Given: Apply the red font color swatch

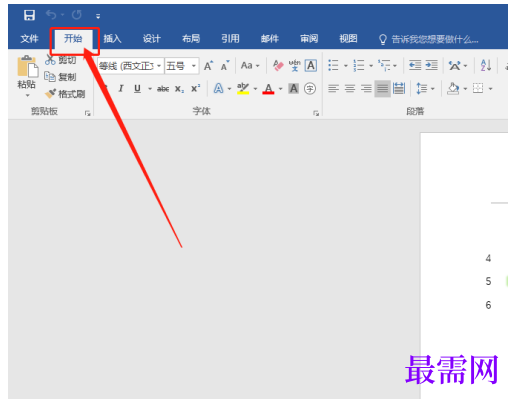Looking at the screenshot, I should pos(269,89).
